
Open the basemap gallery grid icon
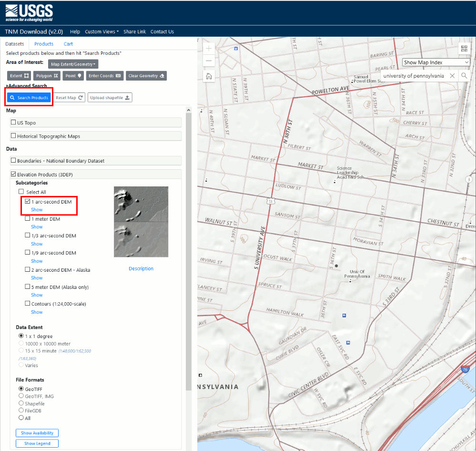pyautogui.click(x=464, y=49)
